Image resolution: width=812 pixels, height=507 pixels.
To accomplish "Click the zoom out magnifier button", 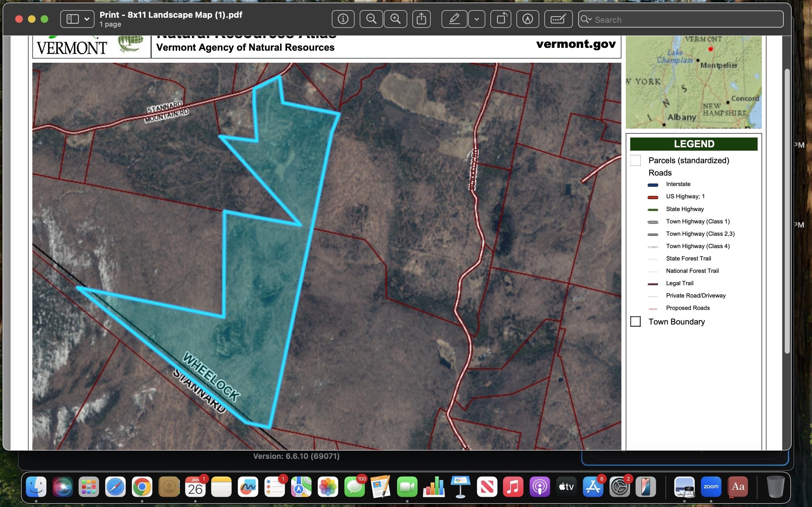I will (371, 19).
